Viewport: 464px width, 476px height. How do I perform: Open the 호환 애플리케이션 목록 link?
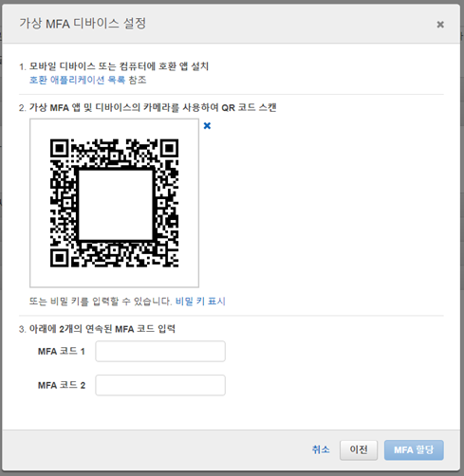78,80
